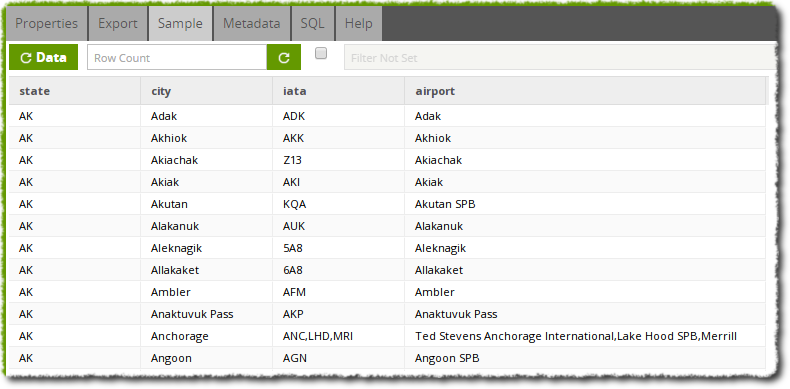
Task: Select the Ted Stevens Anchorage International airport cell
Action: 585,336
